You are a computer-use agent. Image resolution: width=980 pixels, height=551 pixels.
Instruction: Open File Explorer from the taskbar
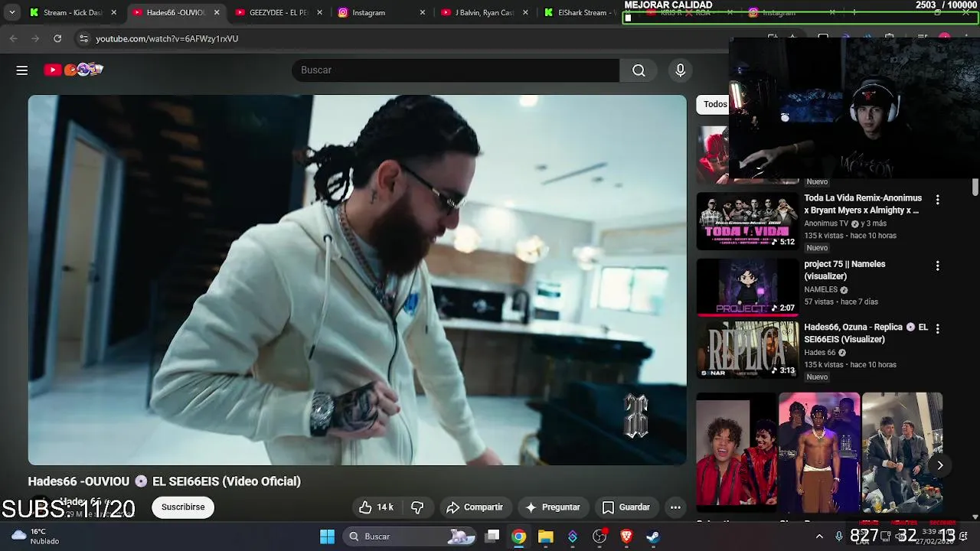point(546,536)
